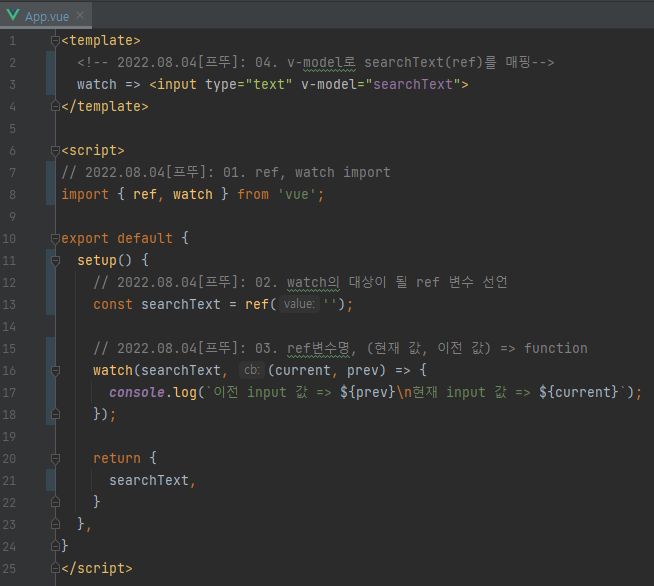Click fold end marker at </template> line 4
Image resolution: width=654 pixels, height=586 pixels.
[x=55, y=106]
